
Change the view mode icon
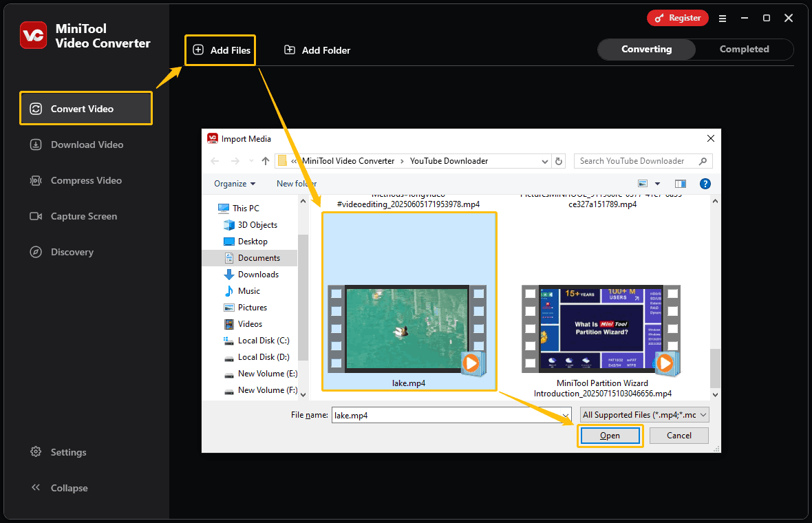643,184
